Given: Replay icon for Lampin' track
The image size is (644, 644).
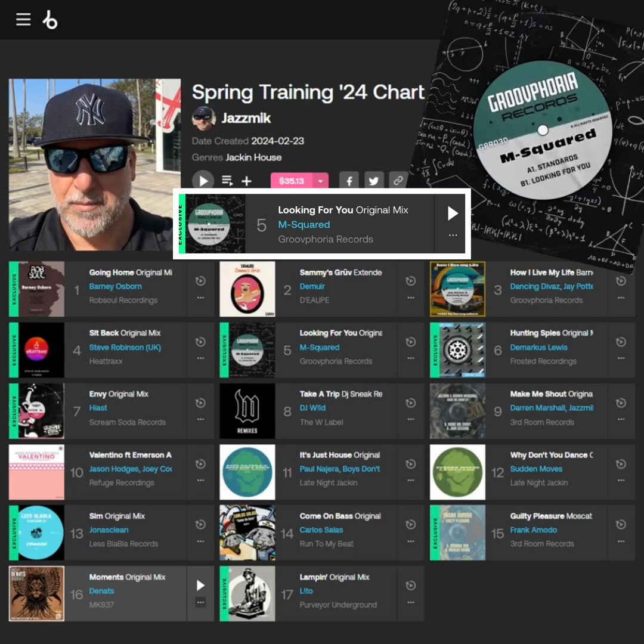Looking at the screenshot, I should (x=411, y=586).
